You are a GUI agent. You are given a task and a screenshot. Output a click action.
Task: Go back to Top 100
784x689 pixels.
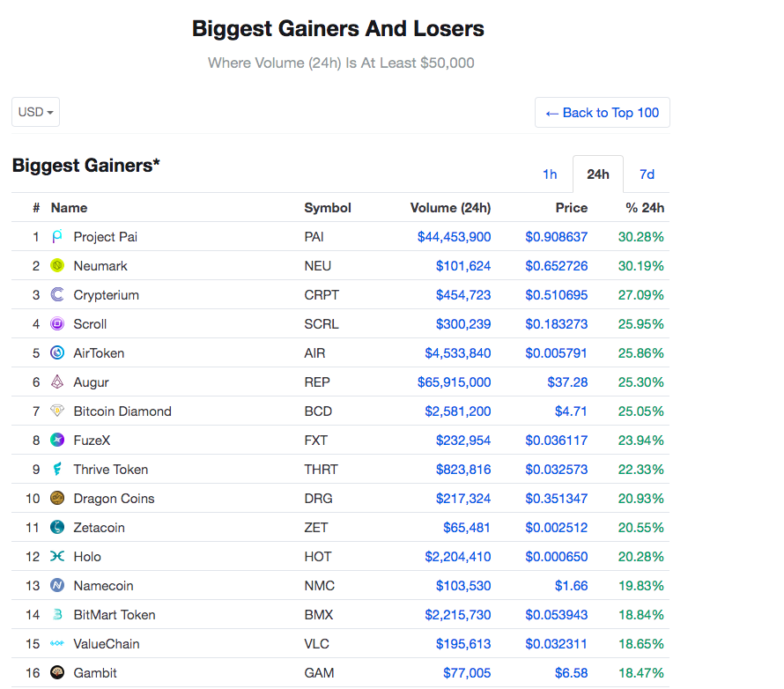(603, 113)
